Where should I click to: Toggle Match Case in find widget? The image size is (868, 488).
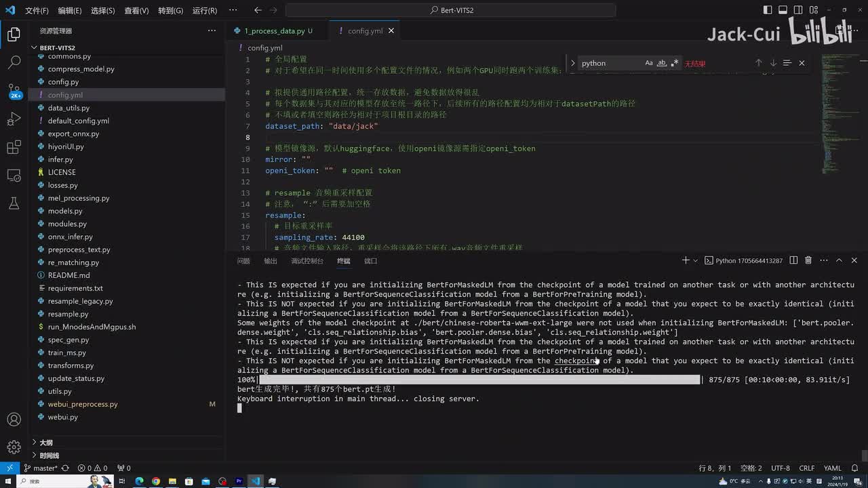648,63
